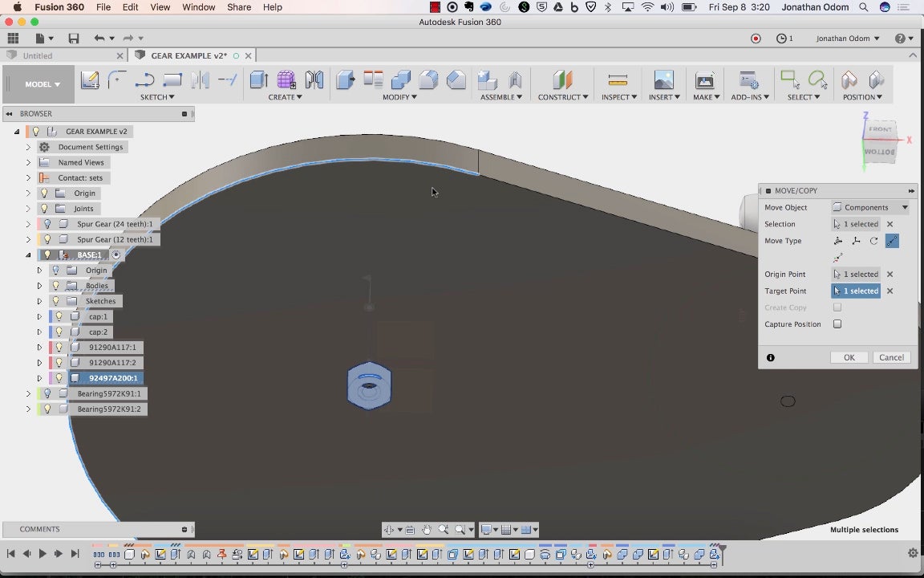Open the Move Object Components dropdown
Viewport: 924px width, 578px height.
pyautogui.click(x=871, y=207)
